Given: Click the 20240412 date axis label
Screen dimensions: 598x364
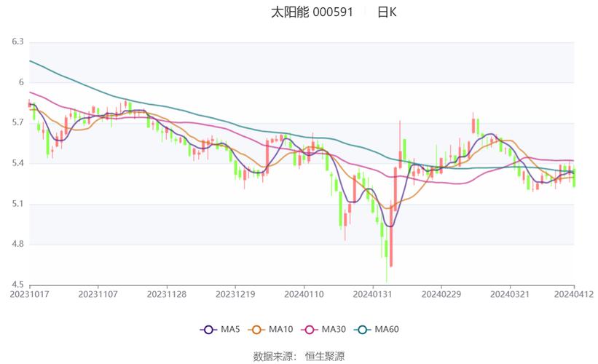Looking at the screenshot, I should pyautogui.click(x=574, y=295).
